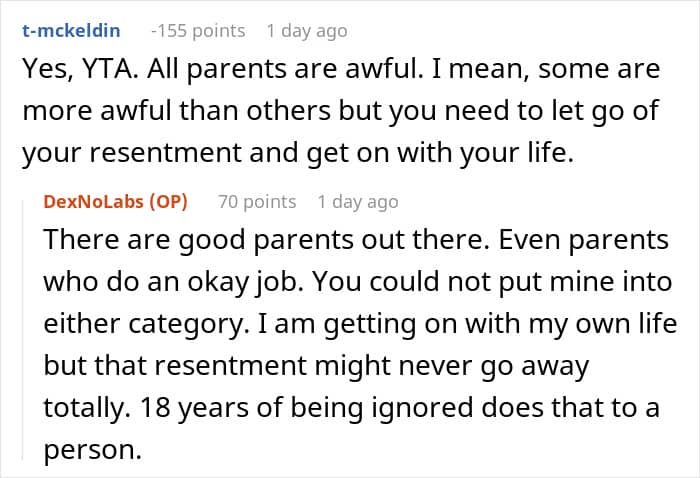
Task: Click the phrase '18 years of being ignored'
Action: click(307, 408)
